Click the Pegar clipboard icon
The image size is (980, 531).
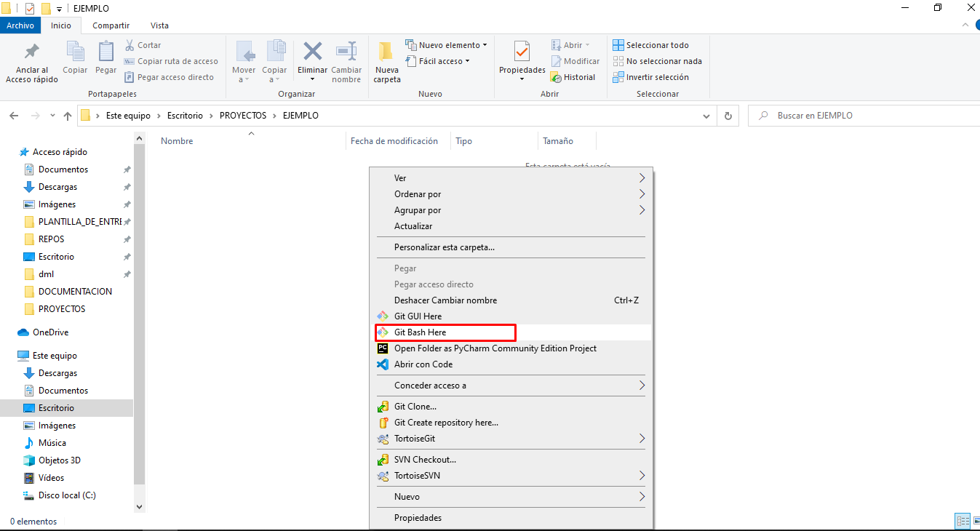coord(106,51)
